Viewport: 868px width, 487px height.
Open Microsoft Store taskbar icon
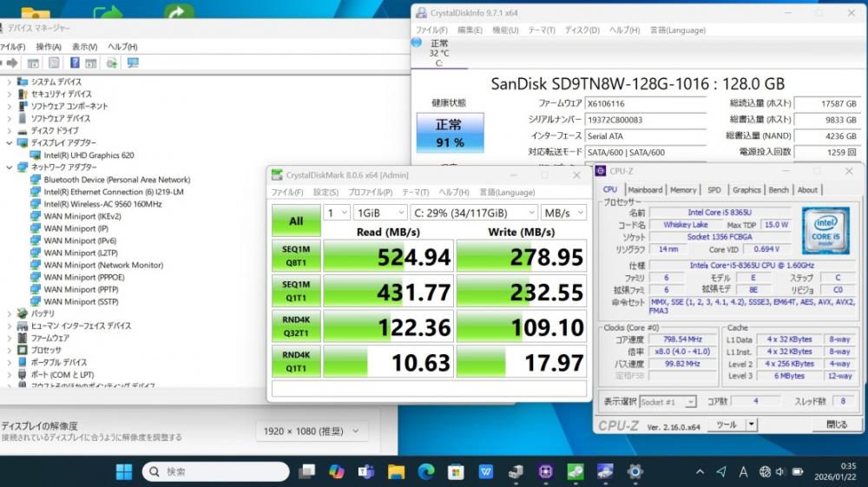pyautogui.click(x=456, y=471)
